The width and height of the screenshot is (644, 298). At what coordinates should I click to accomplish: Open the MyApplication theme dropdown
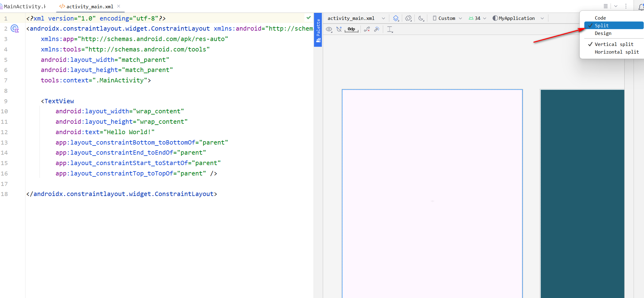point(518,18)
